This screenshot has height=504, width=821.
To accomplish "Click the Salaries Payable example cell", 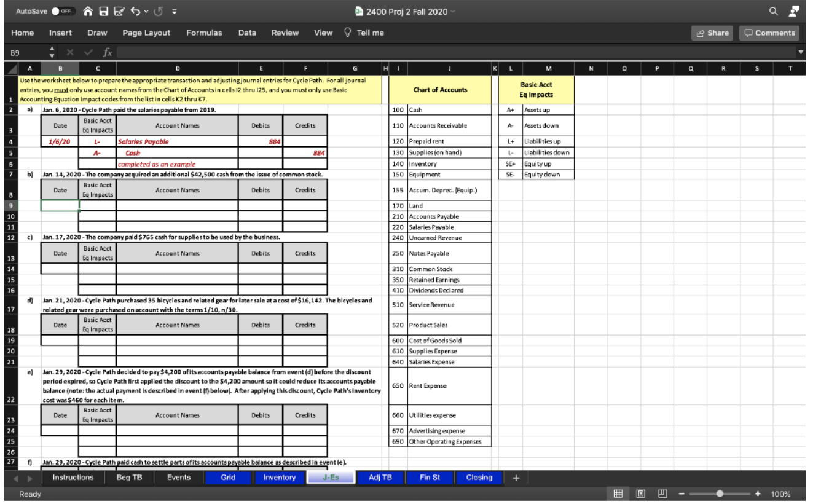I will (177, 141).
